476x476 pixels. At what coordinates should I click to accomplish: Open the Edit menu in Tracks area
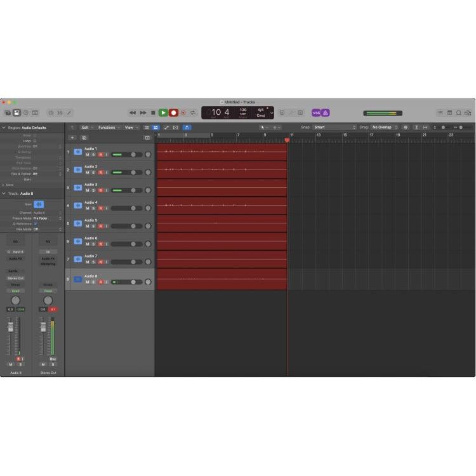86,127
